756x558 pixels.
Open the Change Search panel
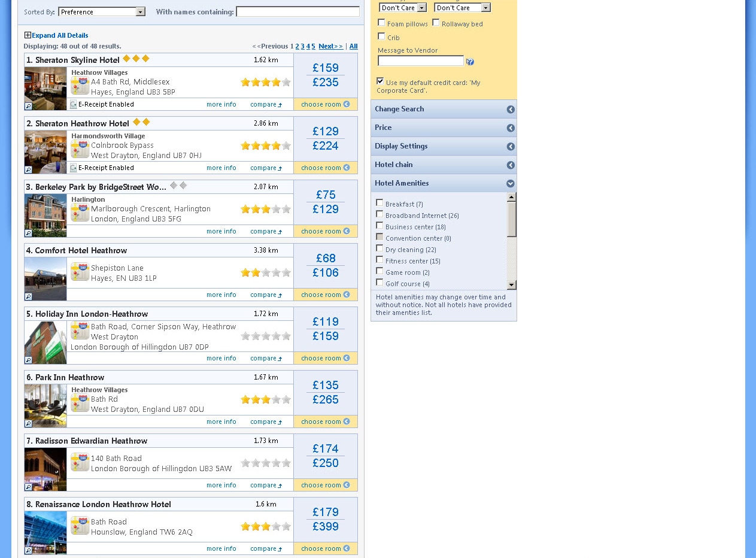(x=510, y=110)
